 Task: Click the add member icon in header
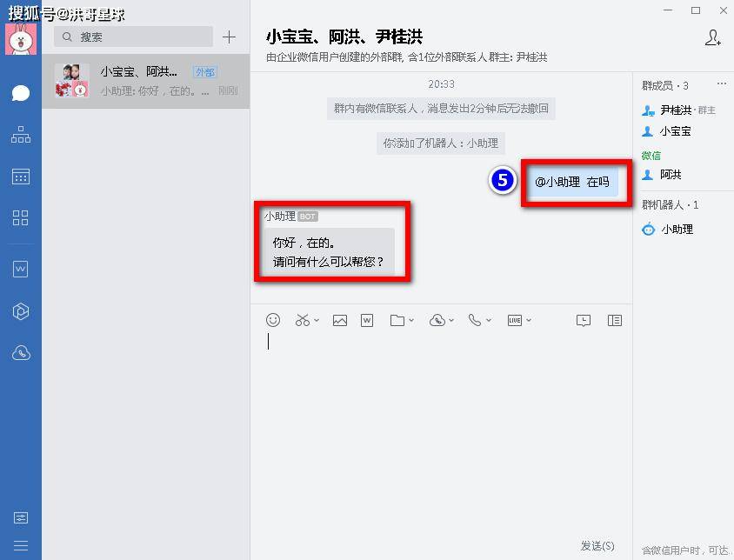tap(713, 37)
